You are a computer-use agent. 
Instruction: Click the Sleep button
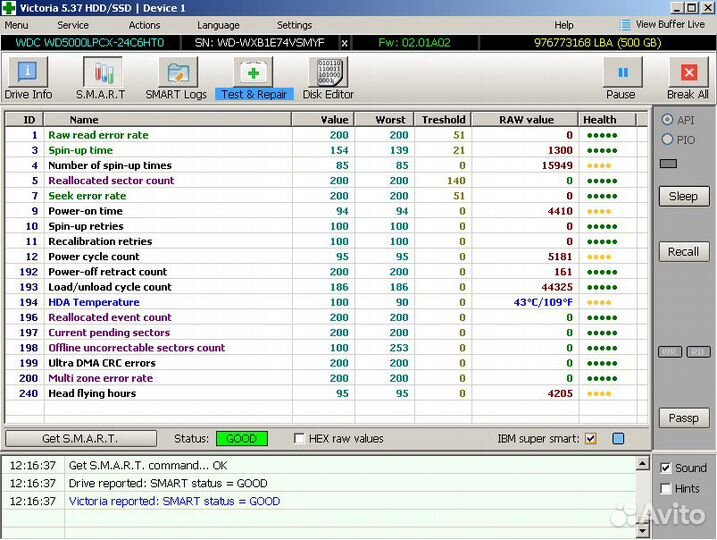point(684,197)
